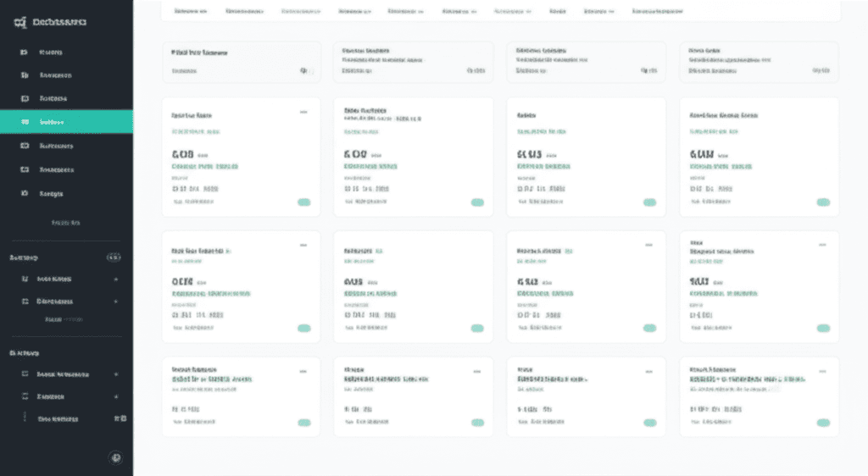This screenshot has width=868, height=476.
Task: Expand the first item under the bottom sidebar section
Action: point(116,374)
